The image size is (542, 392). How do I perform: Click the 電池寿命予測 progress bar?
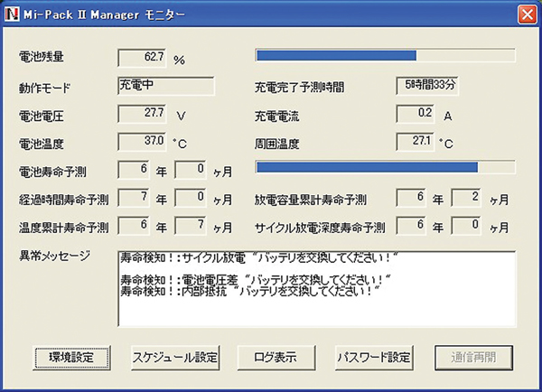click(385, 167)
